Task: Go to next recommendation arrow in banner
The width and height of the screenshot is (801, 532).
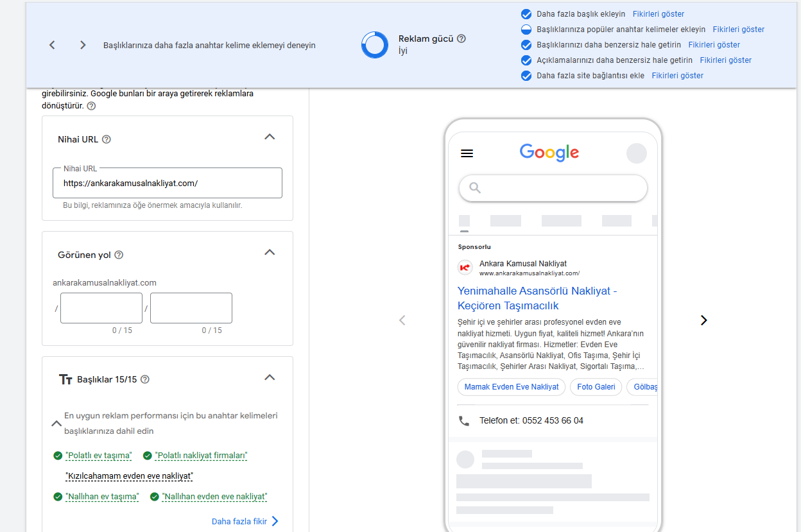Action: point(82,45)
